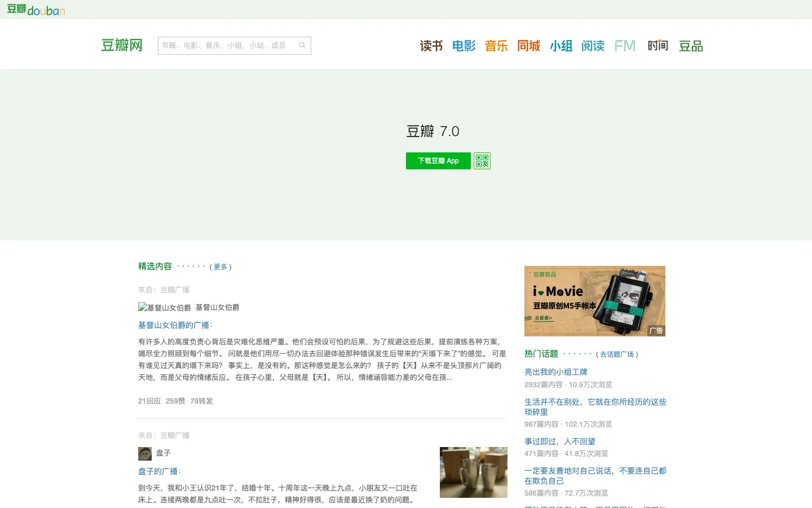Screen dimensions: 812x508
Task: Click the 下载豆瓣 App button
Action: [x=438, y=161]
